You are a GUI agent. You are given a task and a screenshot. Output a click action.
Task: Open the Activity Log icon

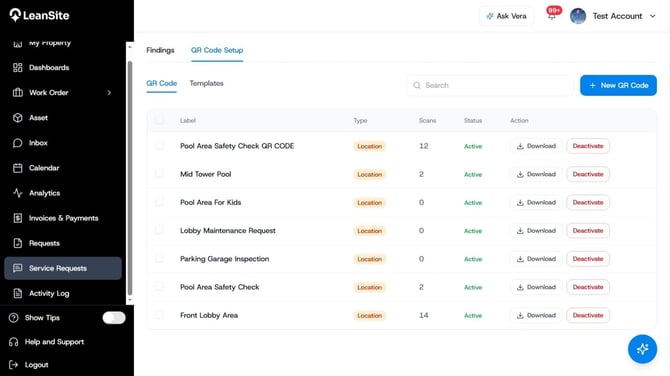click(18, 294)
